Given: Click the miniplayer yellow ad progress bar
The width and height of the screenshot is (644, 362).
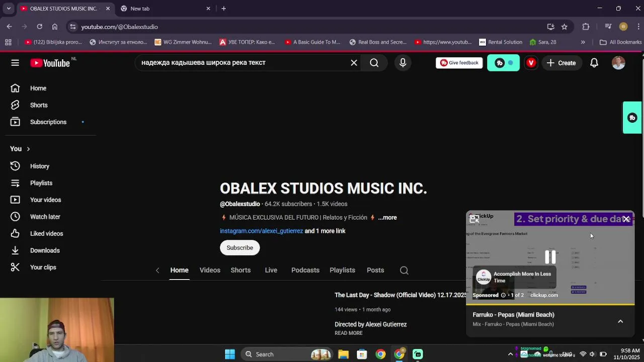Looking at the screenshot, I should pyautogui.click(x=550, y=304).
